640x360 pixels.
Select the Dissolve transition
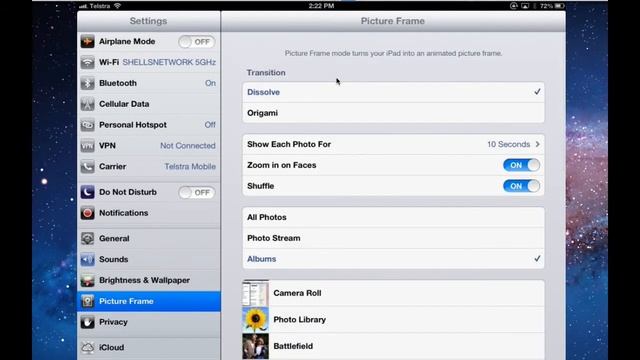pos(393,92)
